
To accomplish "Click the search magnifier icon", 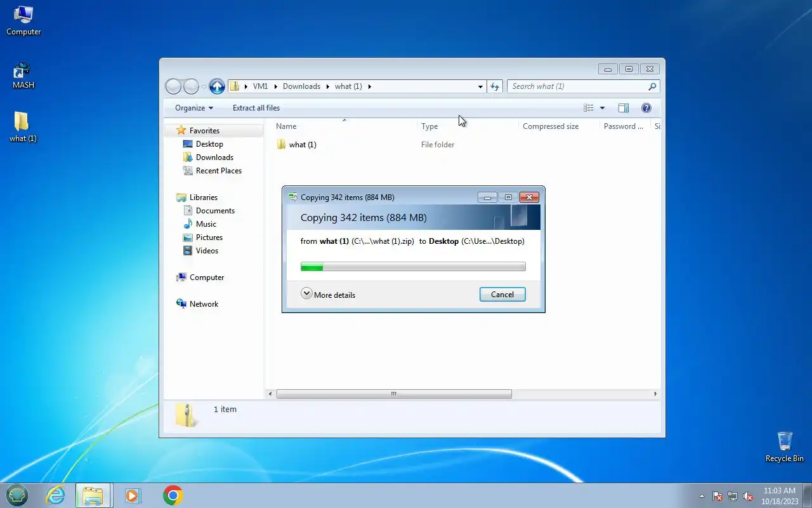I will click(x=652, y=86).
